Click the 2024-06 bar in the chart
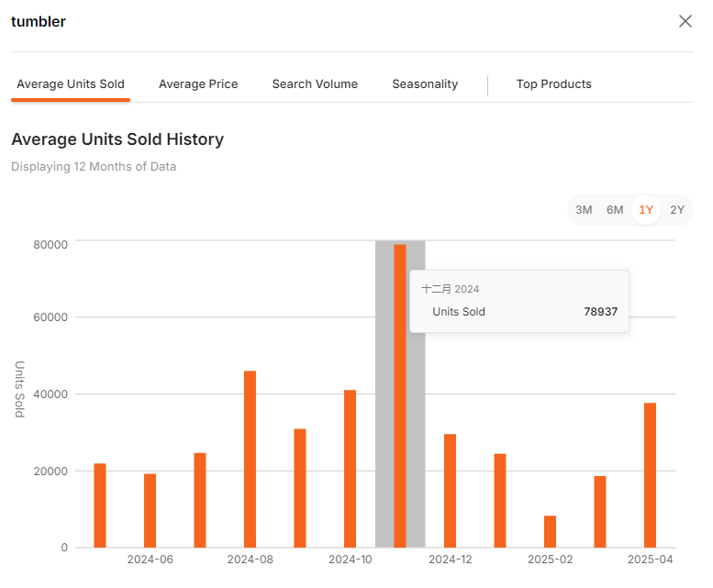Screen dimensions: 713x588 150,510
